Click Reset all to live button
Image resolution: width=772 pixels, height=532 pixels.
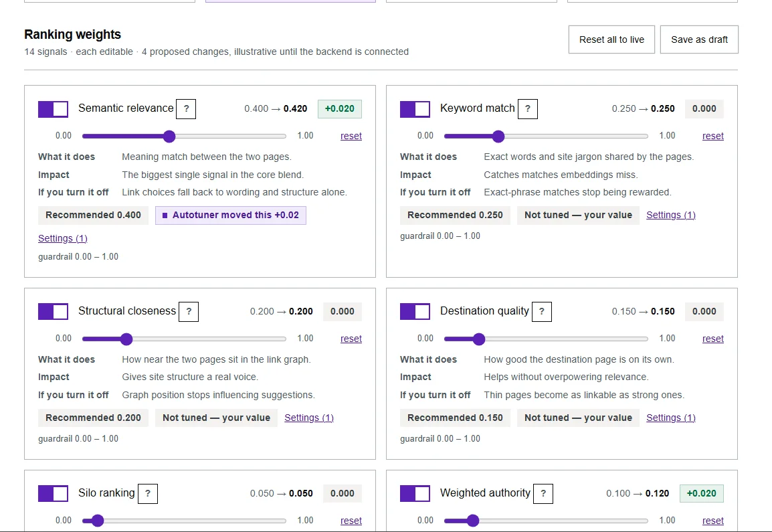click(611, 39)
